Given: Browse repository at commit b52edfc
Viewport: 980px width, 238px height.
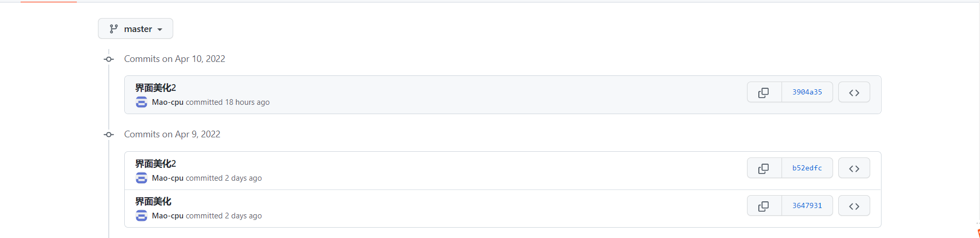Looking at the screenshot, I should [x=854, y=168].
